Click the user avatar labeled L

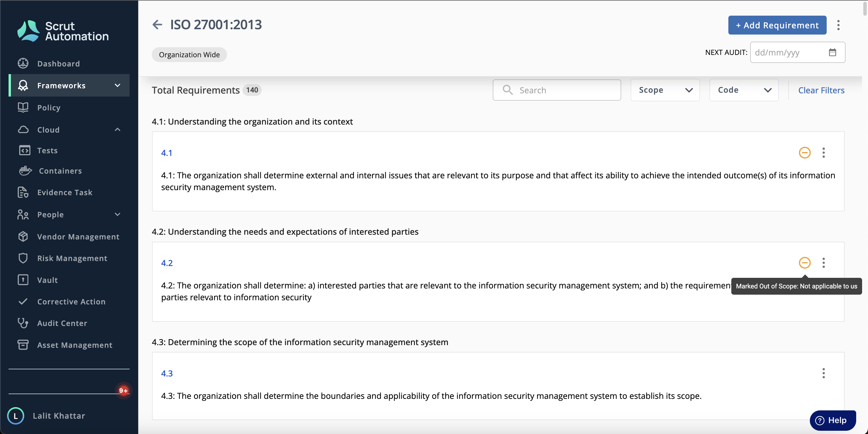(15, 415)
